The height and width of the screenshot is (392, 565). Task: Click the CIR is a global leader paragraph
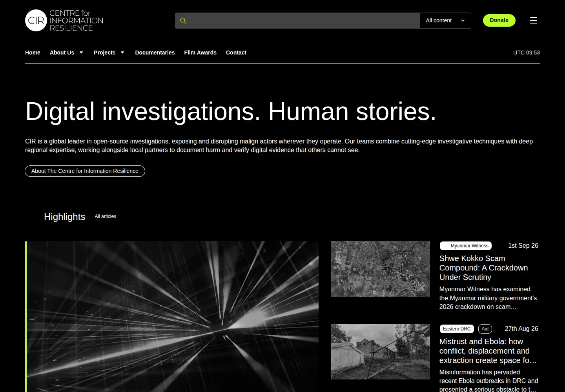[x=279, y=145]
